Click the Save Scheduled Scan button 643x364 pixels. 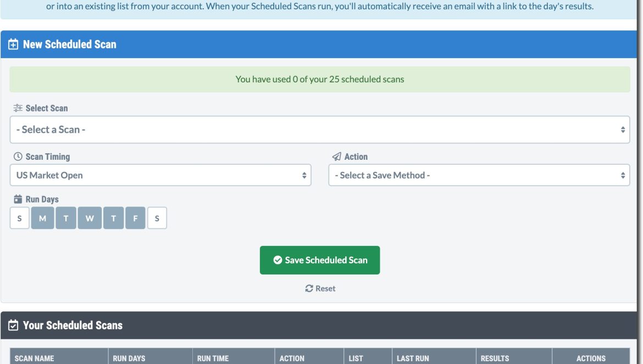(320, 260)
